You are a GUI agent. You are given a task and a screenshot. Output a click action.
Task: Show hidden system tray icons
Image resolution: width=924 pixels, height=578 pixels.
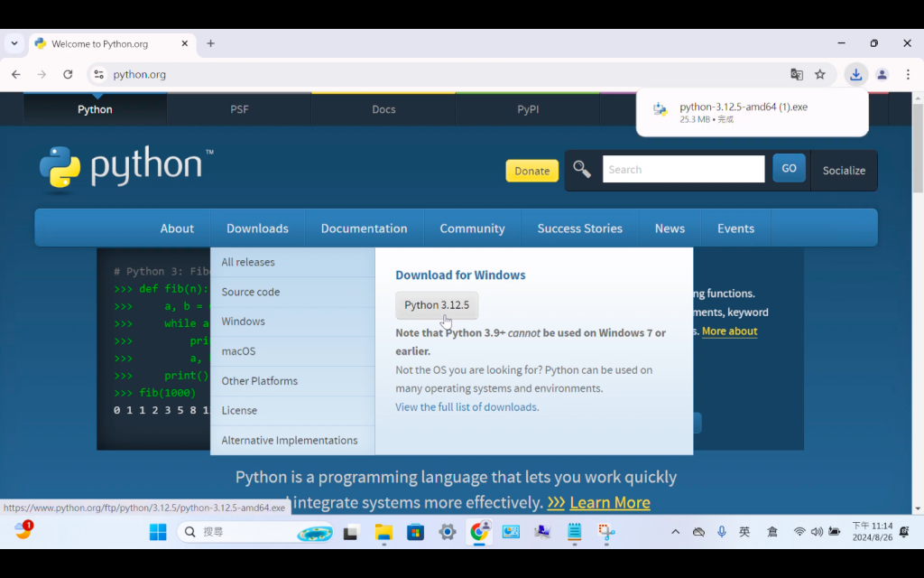click(675, 532)
